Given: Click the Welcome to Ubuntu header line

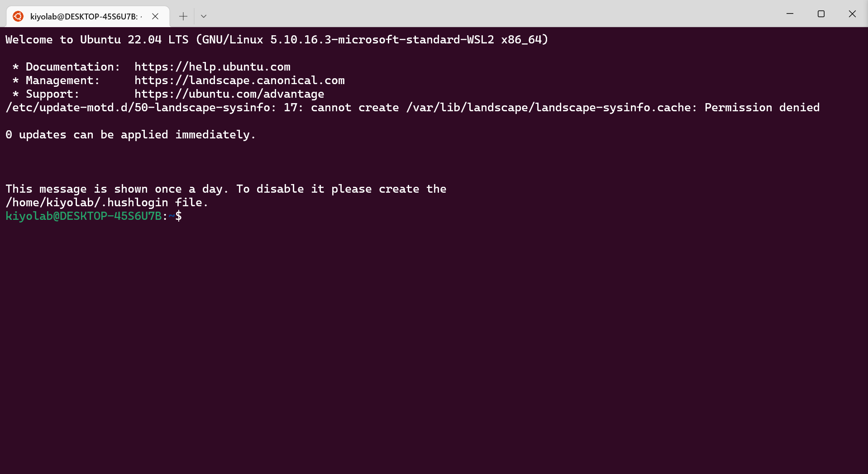Looking at the screenshot, I should tap(276, 39).
